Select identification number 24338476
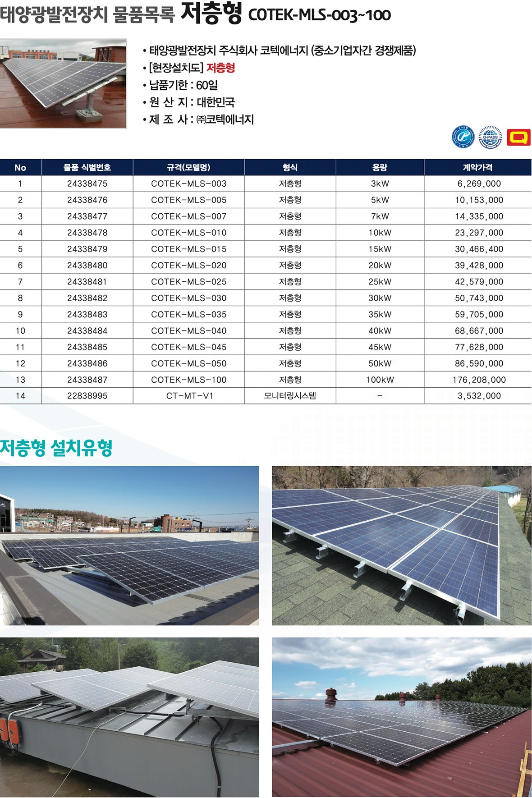Viewport: 532px width, 798px height. pos(87,200)
